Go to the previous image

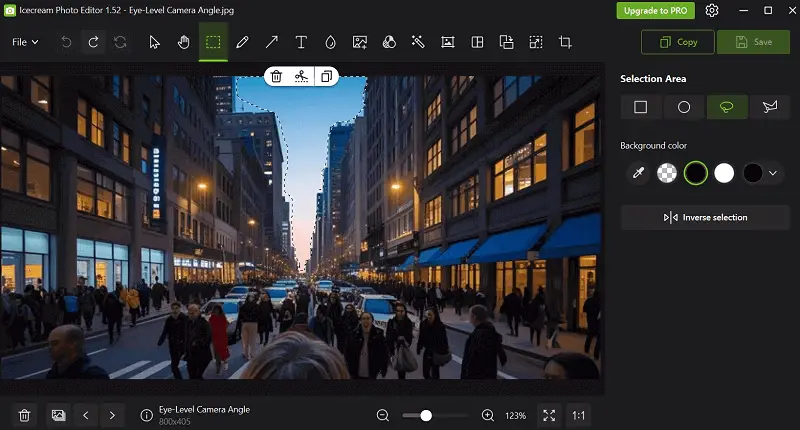pyautogui.click(x=86, y=415)
